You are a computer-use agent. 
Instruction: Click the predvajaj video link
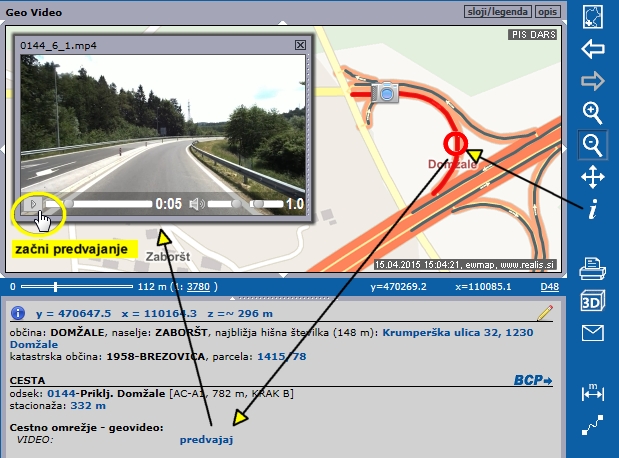point(207,438)
